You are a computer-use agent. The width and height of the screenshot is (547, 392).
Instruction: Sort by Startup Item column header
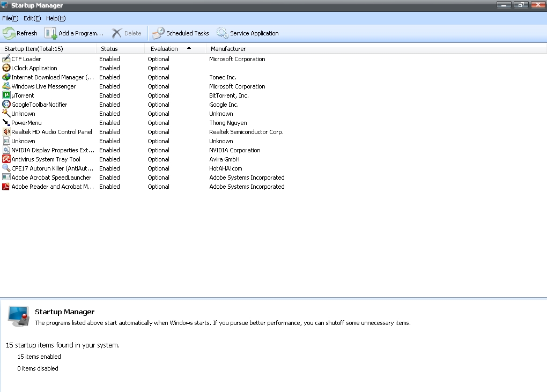48,48
